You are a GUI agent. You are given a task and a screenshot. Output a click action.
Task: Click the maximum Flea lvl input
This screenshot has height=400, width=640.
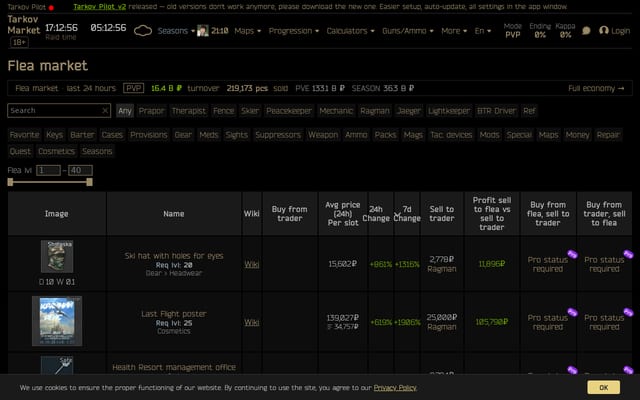[x=80, y=170]
